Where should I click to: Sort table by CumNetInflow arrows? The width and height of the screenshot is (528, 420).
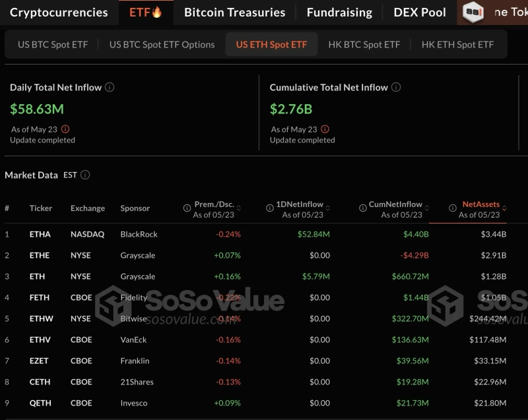pyautogui.click(x=427, y=208)
